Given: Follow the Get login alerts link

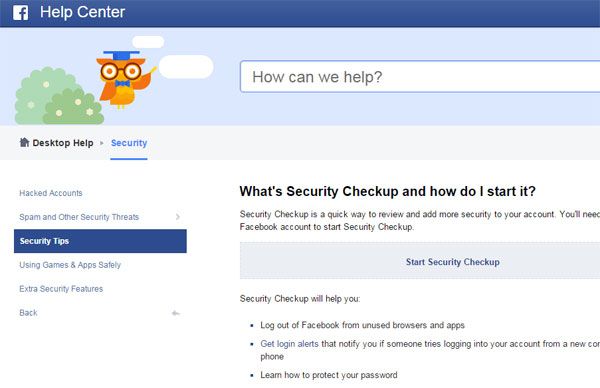Looking at the screenshot, I should 289,344.
